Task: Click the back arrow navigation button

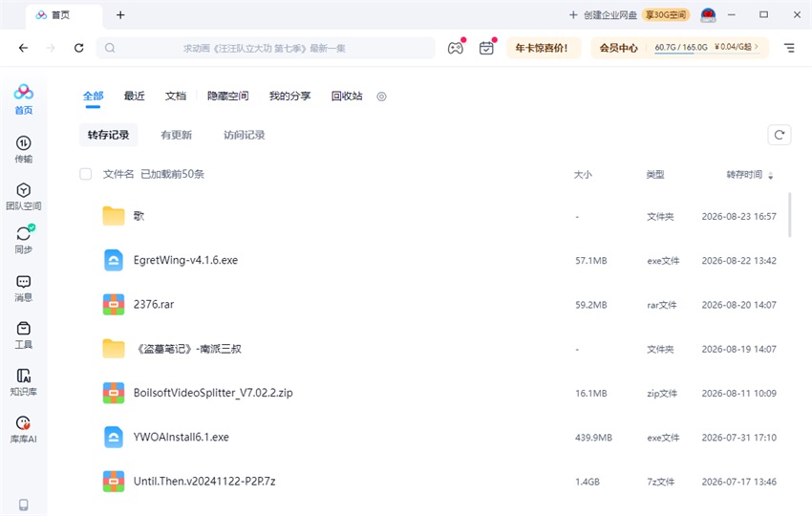Action: point(23,48)
